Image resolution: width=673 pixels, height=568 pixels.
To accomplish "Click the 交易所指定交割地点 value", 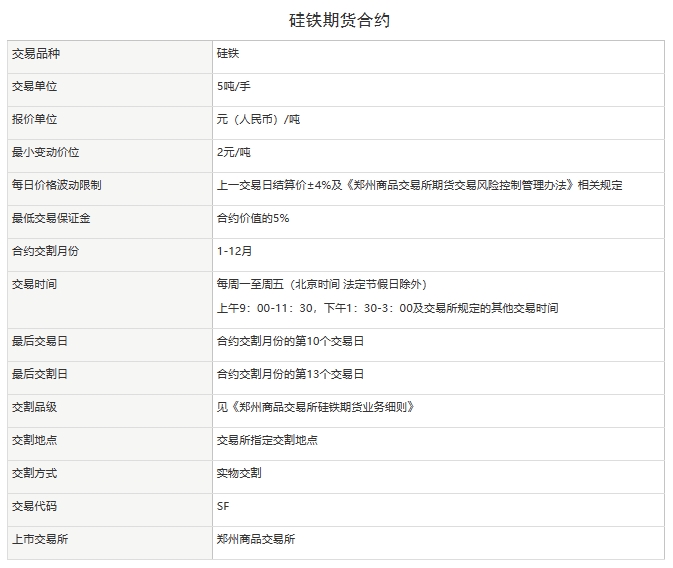I will tap(267, 440).
